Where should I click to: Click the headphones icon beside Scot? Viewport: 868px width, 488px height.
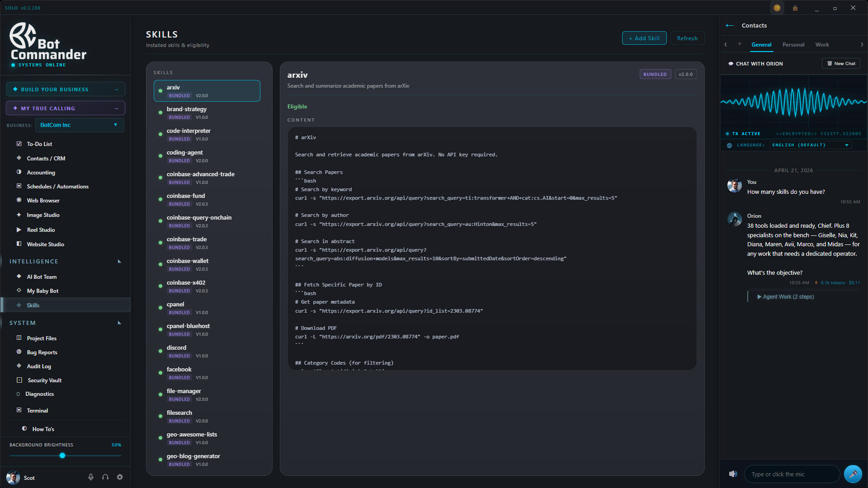(x=105, y=477)
